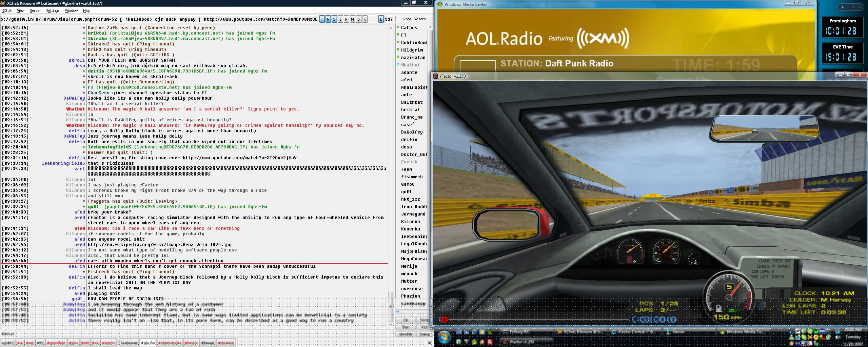Viewport: 868px width, 347px height.
Task: Toggle the L user limit channel mode
Action: coord(381,19)
